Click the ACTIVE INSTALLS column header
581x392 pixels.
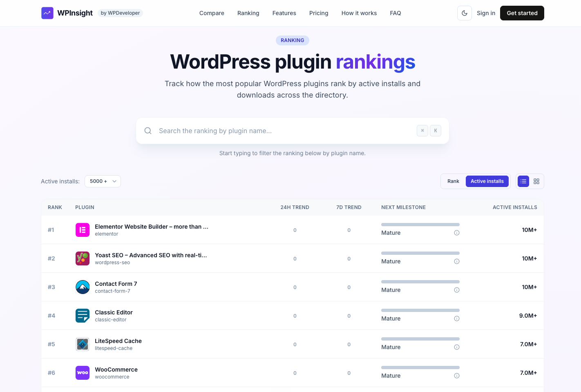(x=515, y=207)
